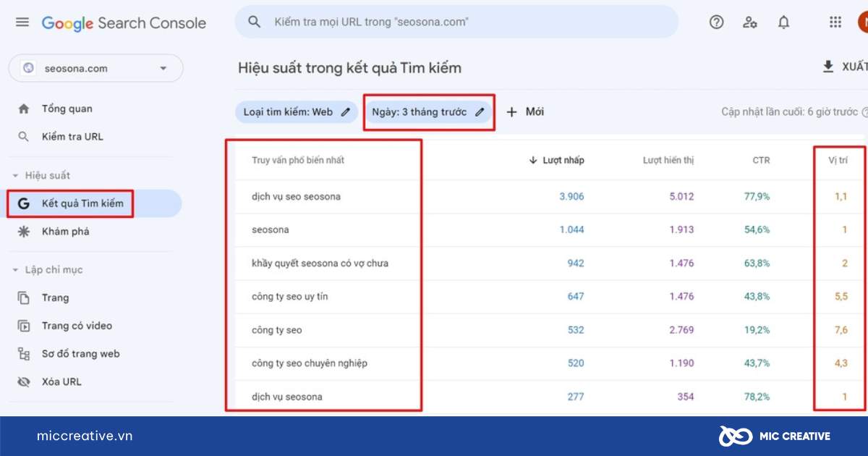Viewport: 868px width, 456px height.
Task: Click Cập nhật lần cuối info text
Action: tap(789, 111)
